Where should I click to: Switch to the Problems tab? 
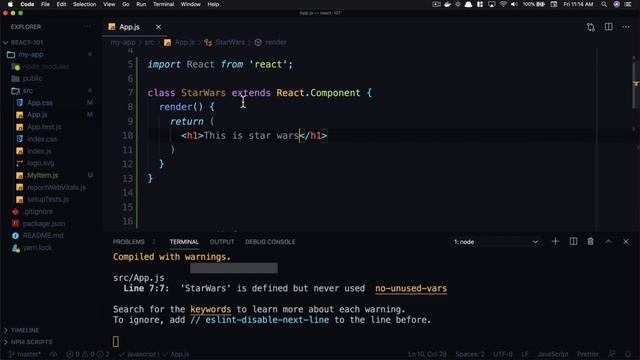click(x=129, y=242)
